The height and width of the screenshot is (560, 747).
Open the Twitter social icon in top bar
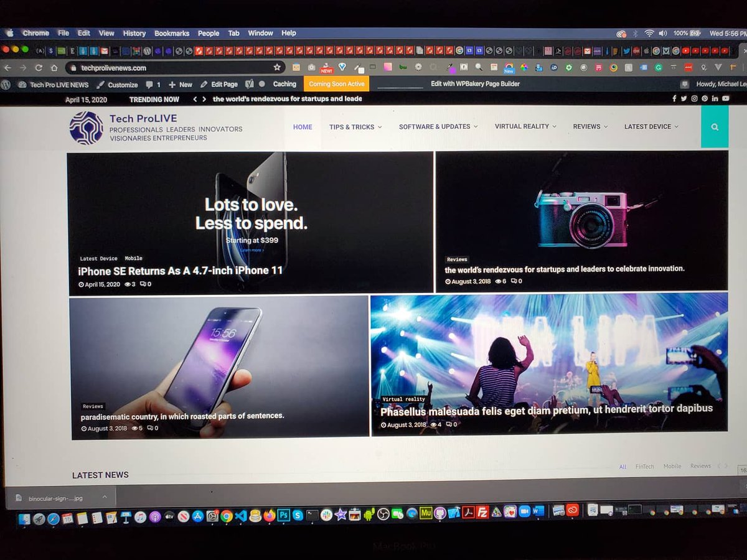pos(684,98)
